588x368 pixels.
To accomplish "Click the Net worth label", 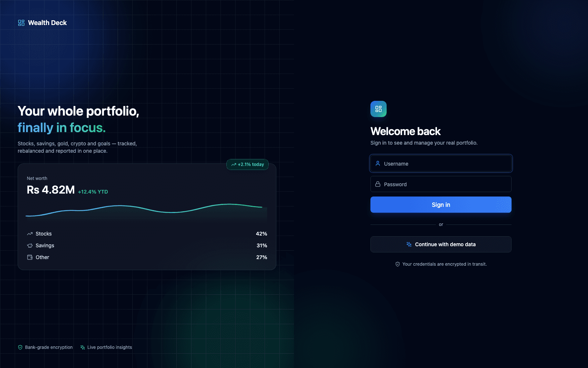I will click(37, 178).
